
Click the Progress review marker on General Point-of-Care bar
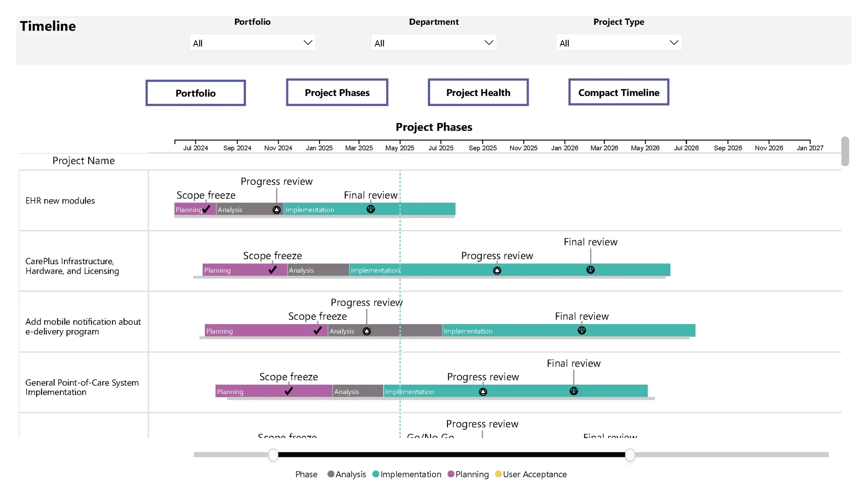tap(483, 391)
